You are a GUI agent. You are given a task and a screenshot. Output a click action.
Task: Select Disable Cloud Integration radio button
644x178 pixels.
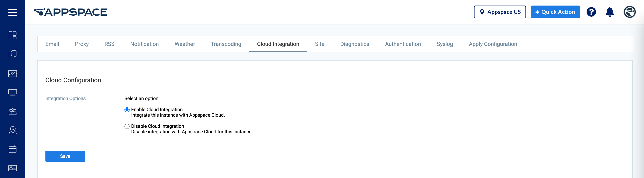[x=127, y=126]
